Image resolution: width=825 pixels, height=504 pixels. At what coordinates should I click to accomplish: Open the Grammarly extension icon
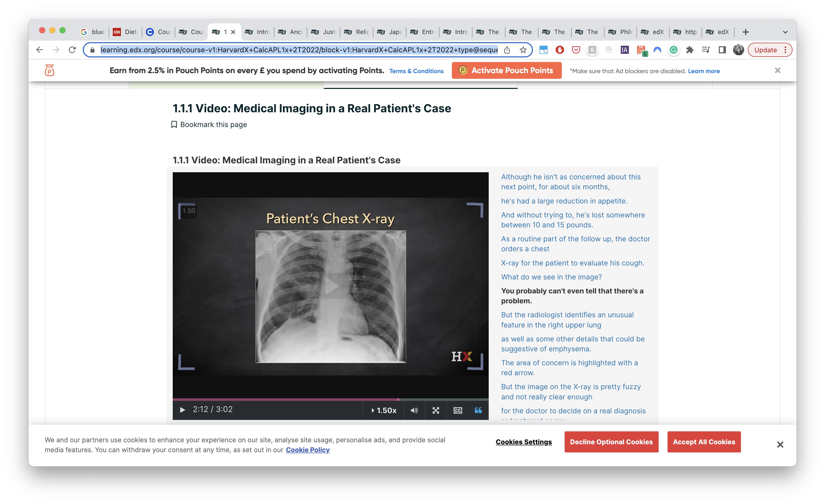tap(673, 50)
